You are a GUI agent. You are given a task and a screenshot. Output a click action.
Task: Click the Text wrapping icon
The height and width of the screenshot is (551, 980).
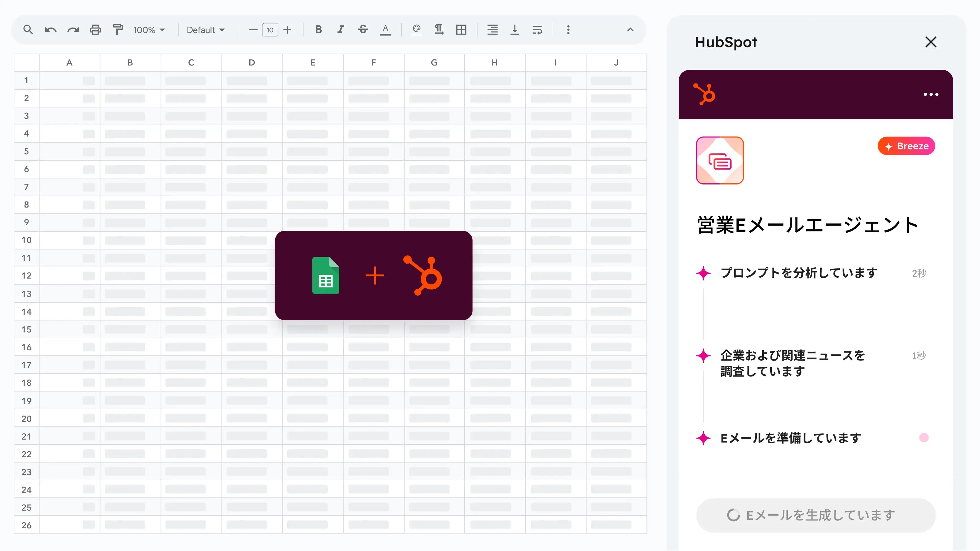537,30
